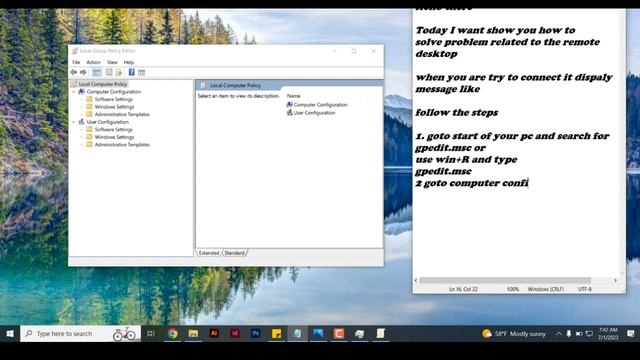640x360 pixels.
Task: Click the 'Type here to search' taskbar box
Action: click(x=80, y=333)
